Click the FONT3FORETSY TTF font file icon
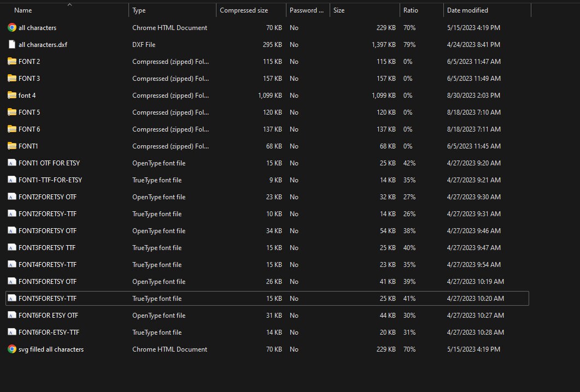 [12, 247]
